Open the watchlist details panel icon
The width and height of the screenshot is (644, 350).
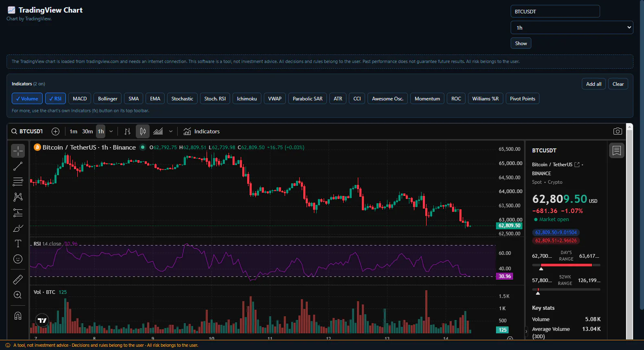(x=617, y=151)
